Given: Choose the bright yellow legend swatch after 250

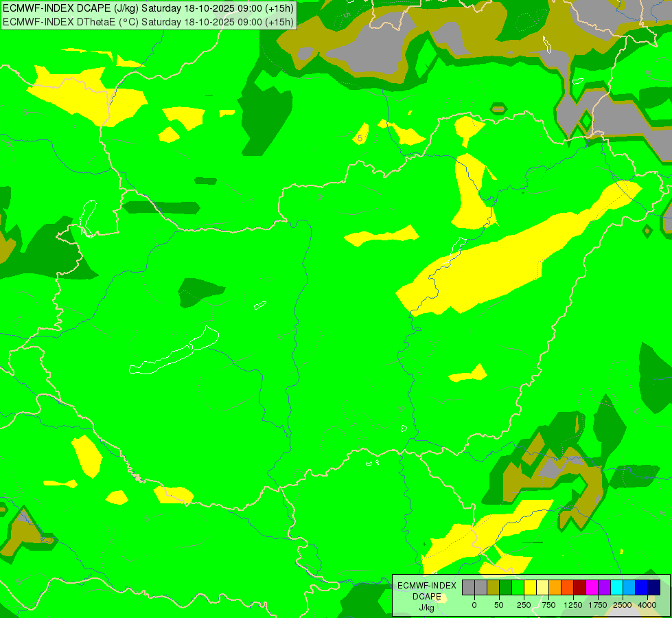Looking at the screenshot, I should (530, 588).
